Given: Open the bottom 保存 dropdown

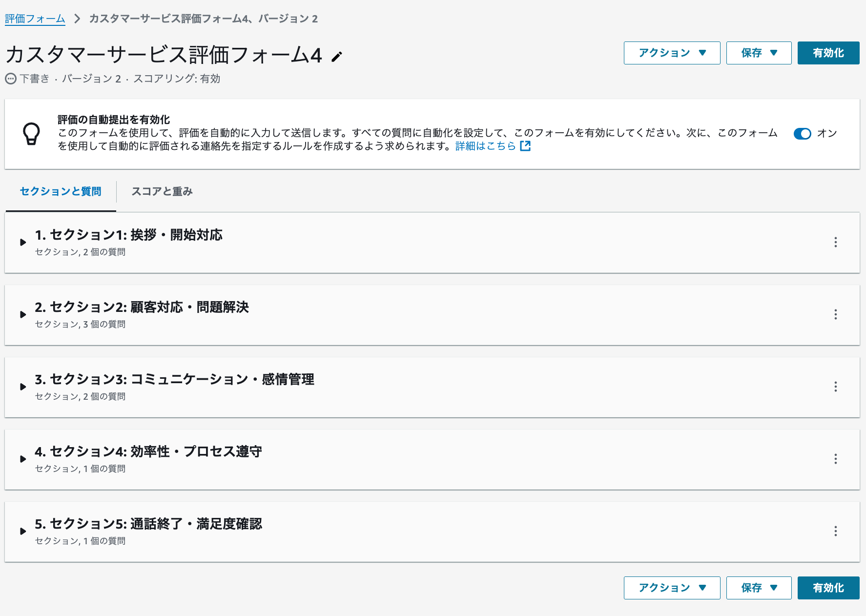Looking at the screenshot, I should click(x=759, y=588).
